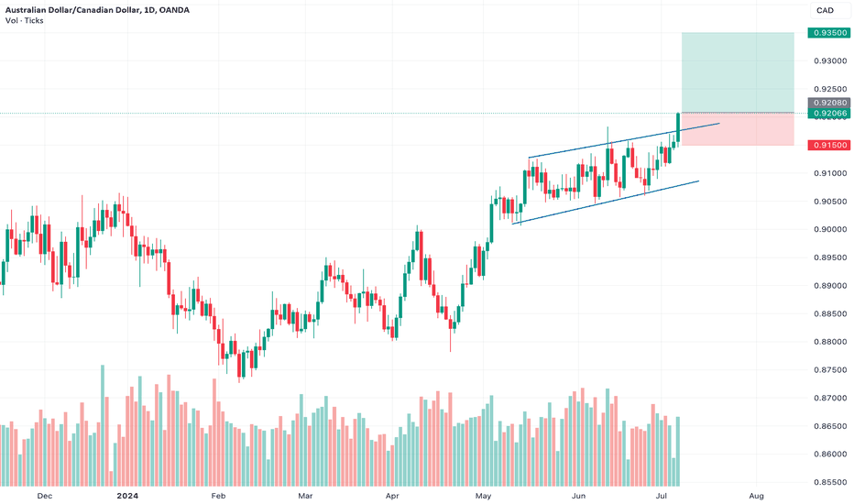This screenshot has height=504, width=854.
Task: Click the latest green breakout candle
Action: 678,128
